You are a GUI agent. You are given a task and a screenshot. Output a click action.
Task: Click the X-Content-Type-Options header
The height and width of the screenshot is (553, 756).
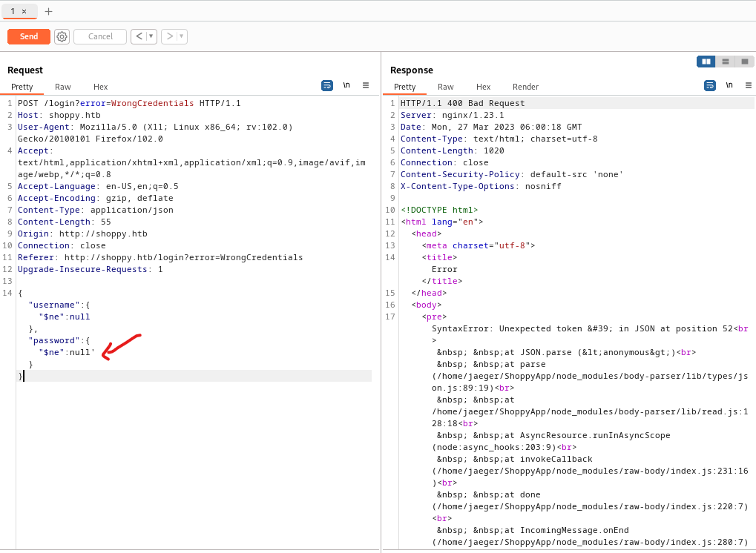pos(481,186)
